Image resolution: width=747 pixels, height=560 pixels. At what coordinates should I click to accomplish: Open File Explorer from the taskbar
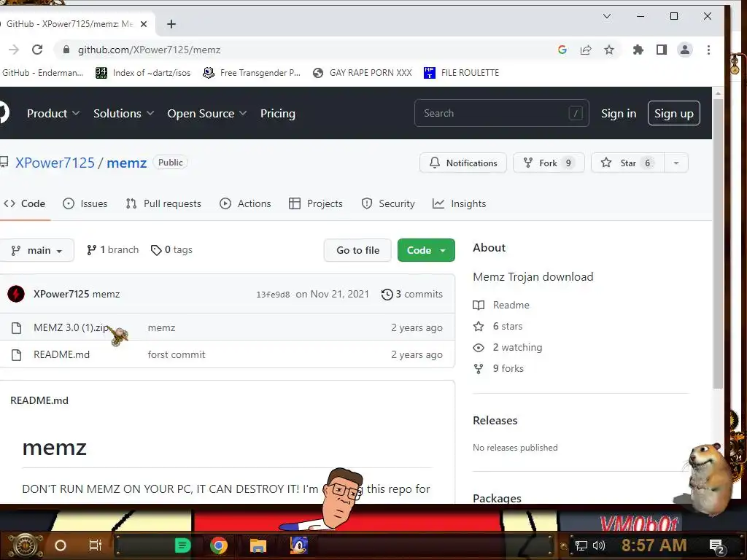[258, 545]
